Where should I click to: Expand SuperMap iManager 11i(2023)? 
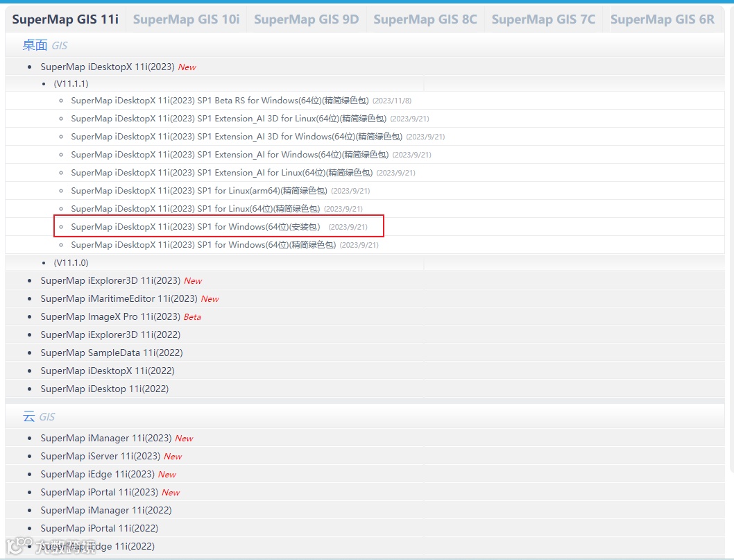click(105, 439)
